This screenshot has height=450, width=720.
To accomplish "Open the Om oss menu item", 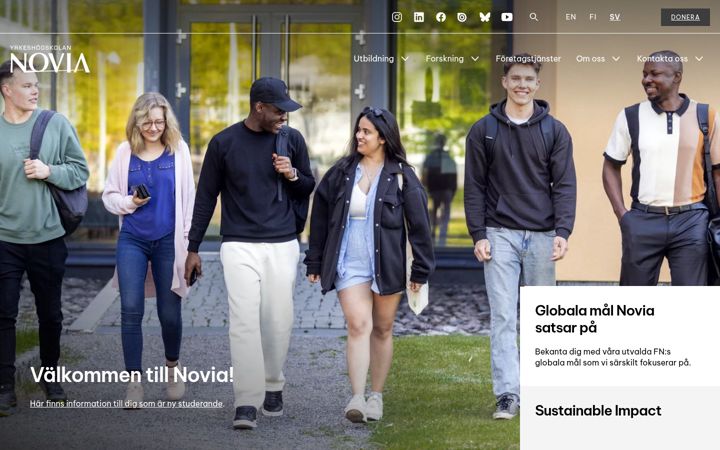I will pyautogui.click(x=590, y=59).
